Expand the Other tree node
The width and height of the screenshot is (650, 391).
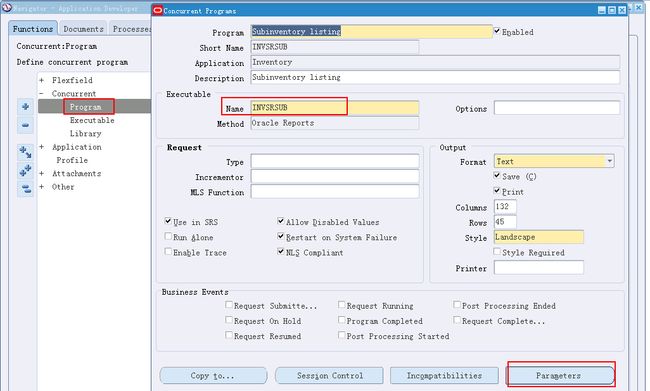(41, 187)
